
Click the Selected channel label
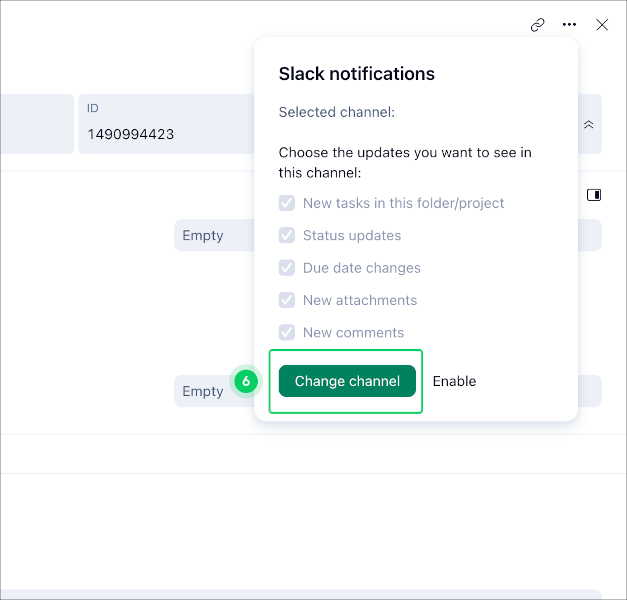click(336, 112)
